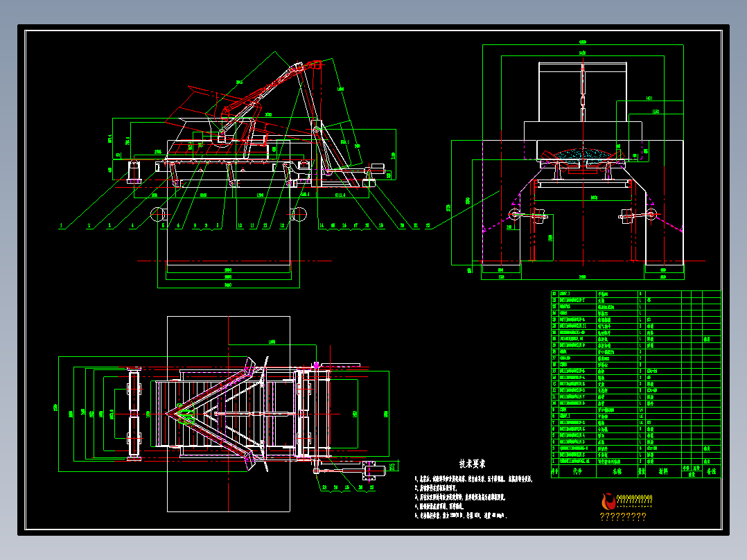
Task: Click part balloon number 4 label
Action: [x=132, y=226]
